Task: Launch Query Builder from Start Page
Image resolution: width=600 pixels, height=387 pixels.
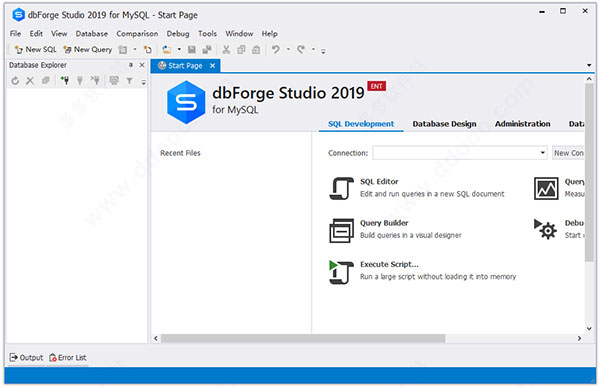Action: coord(384,223)
